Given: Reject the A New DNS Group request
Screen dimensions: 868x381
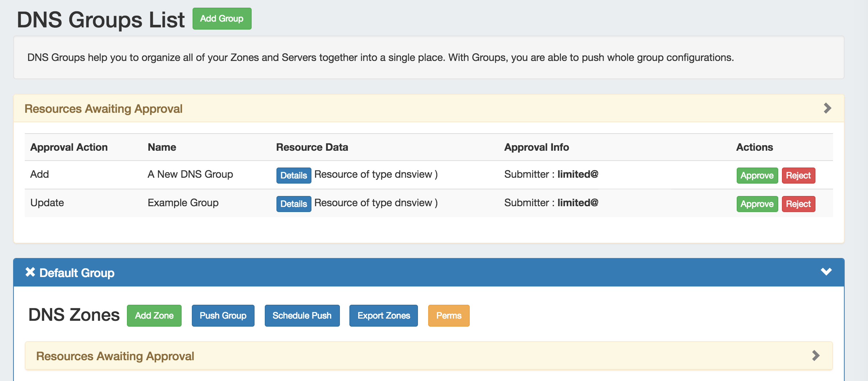Looking at the screenshot, I should point(798,176).
